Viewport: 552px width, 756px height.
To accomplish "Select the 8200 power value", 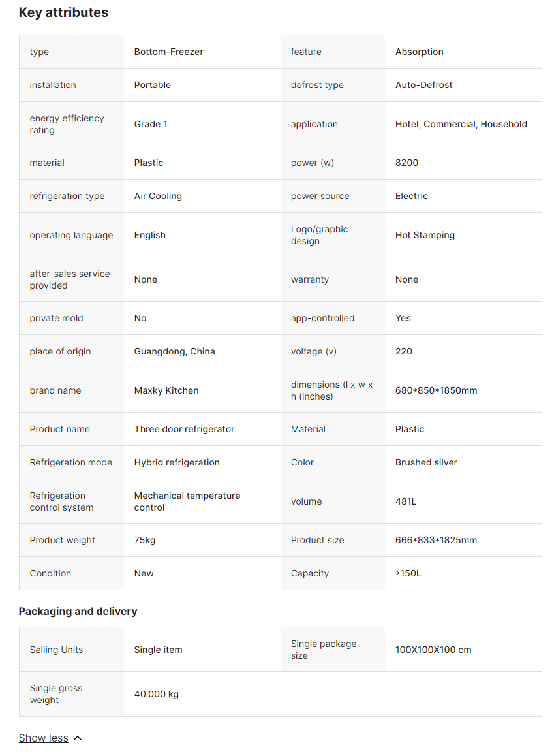I will [x=406, y=163].
